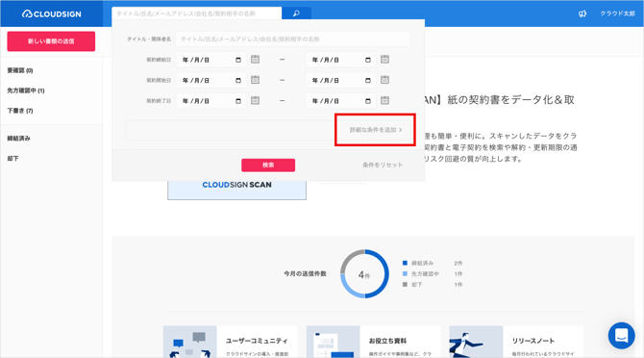Click 先方確認中 legend entry in chart

[x=433, y=273]
